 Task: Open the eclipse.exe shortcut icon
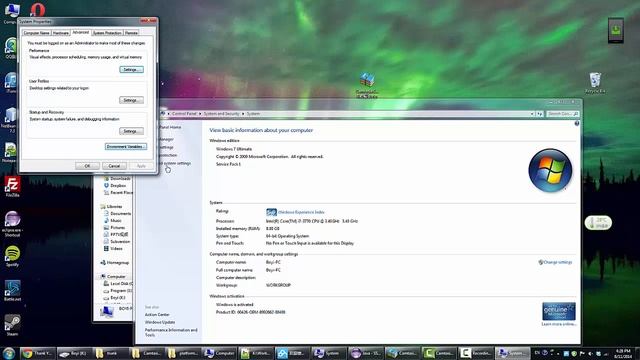coord(12,224)
